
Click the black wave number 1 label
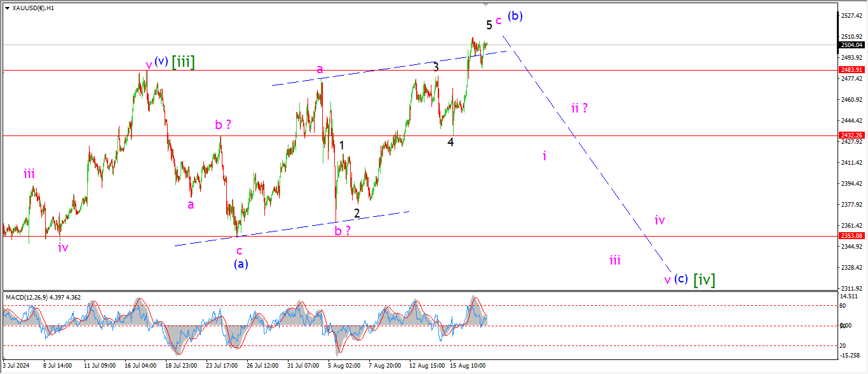coord(342,146)
